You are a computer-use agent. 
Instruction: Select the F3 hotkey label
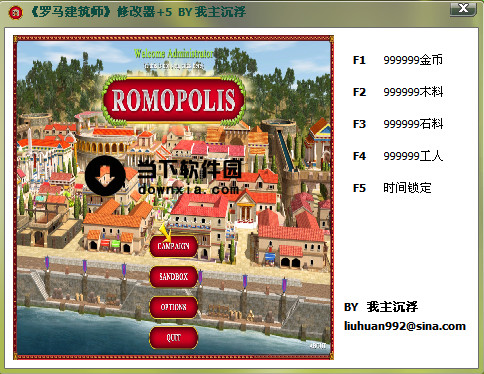pos(359,124)
